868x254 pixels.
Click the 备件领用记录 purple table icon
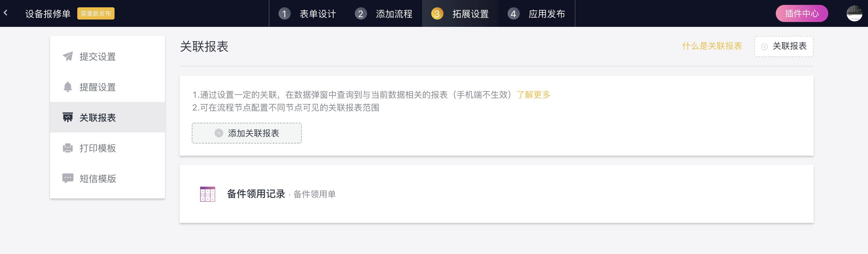point(208,194)
